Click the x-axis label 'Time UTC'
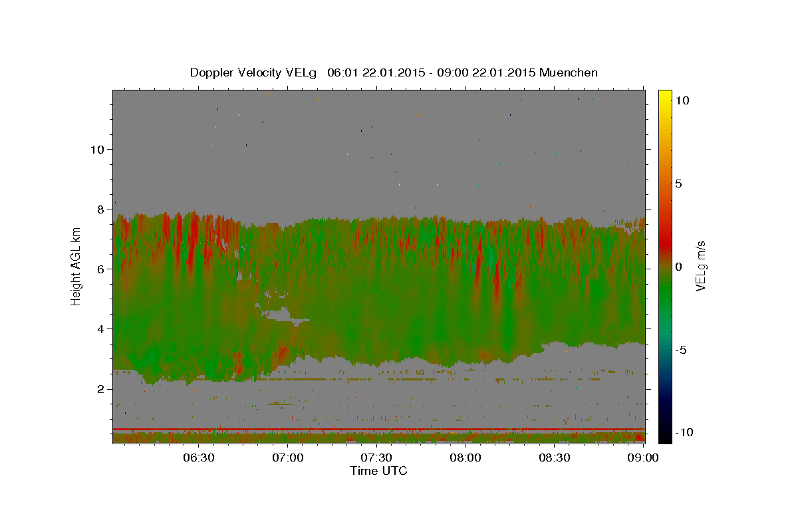This screenshot has width=798, height=532. click(378, 471)
